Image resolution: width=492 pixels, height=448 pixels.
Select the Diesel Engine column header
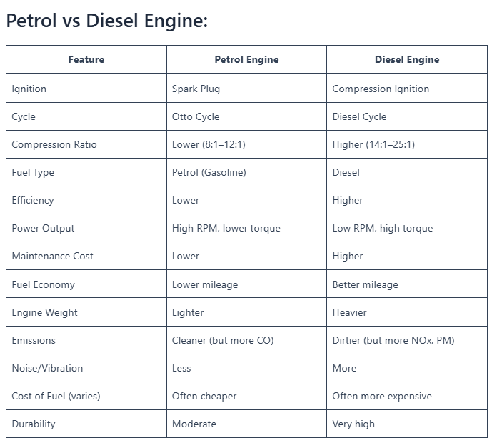coord(407,59)
